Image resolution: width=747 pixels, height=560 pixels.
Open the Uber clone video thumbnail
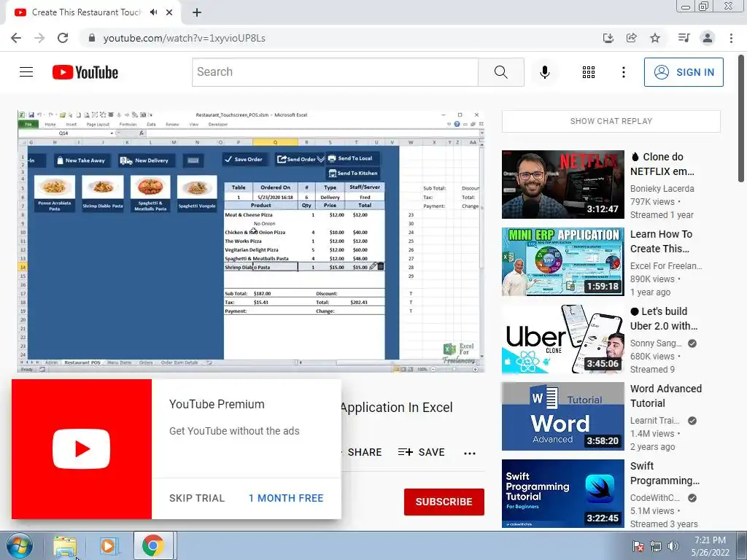562,339
